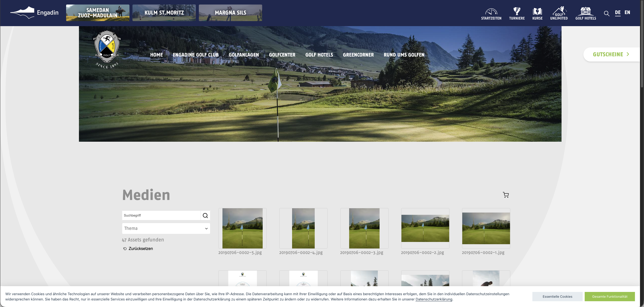Click the Engadin logo in header
The width and height of the screenshot is (644, 307).
tap(34, 13)
